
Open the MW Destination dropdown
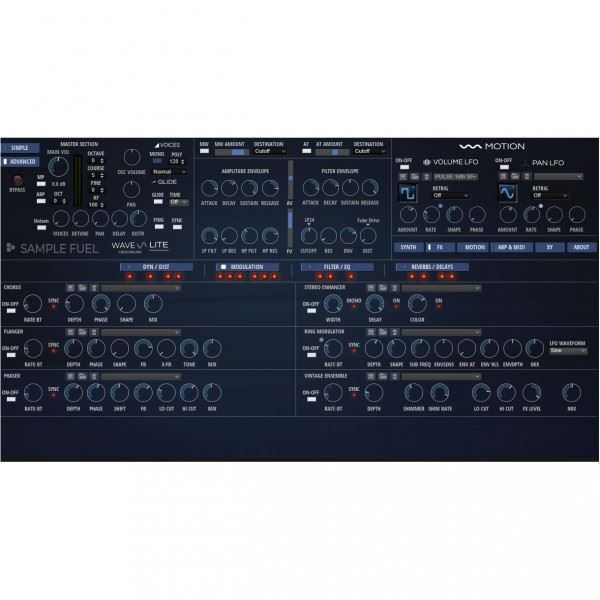[x=270, y=152]
